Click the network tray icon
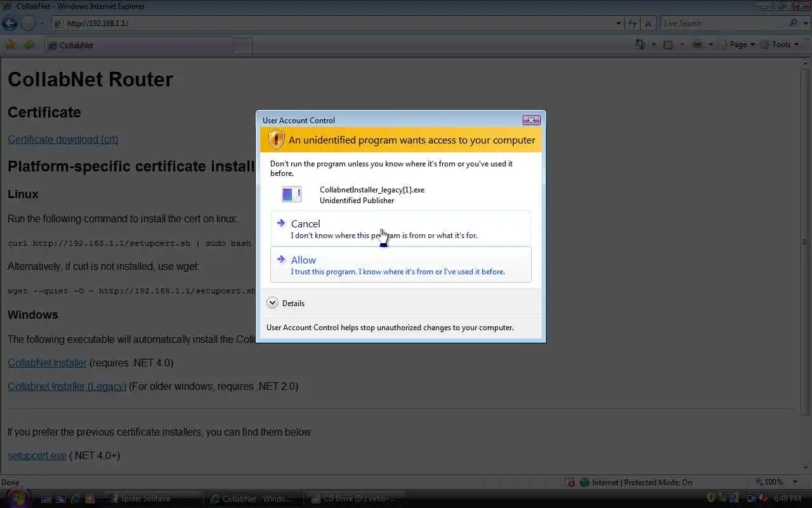The height and width of the screenshot is (508, 812). pyautogui.click(x=751, y=498)
